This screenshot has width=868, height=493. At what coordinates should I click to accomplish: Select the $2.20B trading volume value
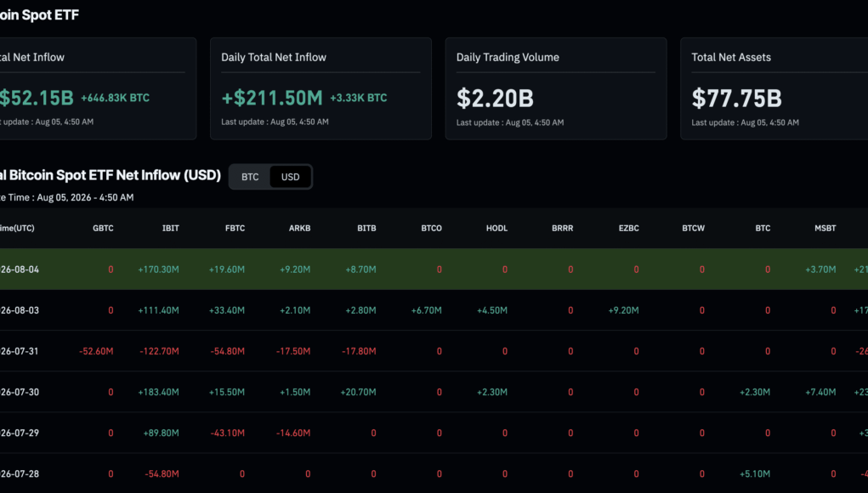point(495,99)
